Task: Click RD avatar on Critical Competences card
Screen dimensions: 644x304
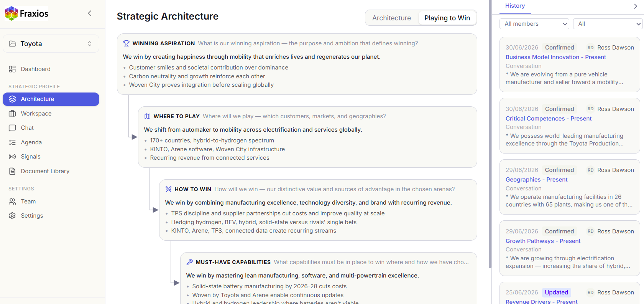Action: tap(590, 109)
